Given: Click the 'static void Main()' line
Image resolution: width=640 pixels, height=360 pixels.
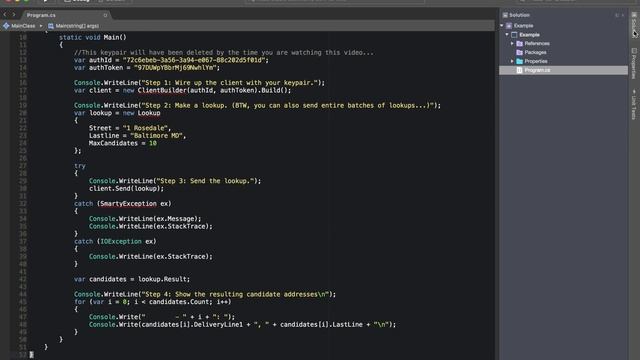Looking at the screenshot, I should coord(93,37).
